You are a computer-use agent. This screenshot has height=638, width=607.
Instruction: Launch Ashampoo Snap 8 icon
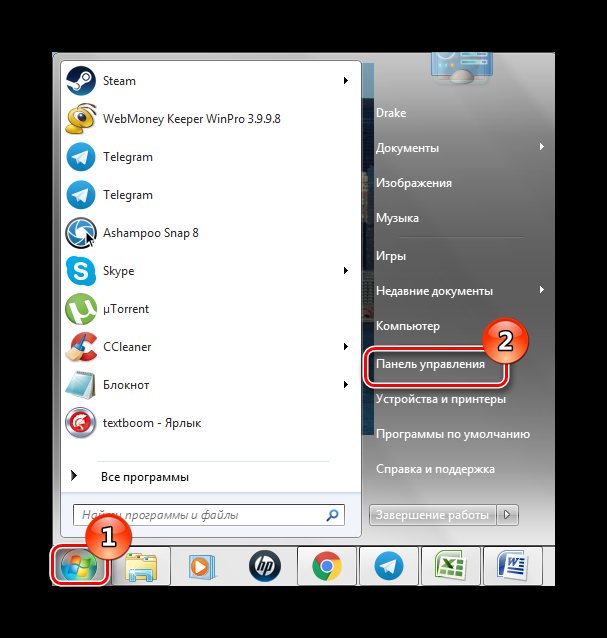(81, 233)
